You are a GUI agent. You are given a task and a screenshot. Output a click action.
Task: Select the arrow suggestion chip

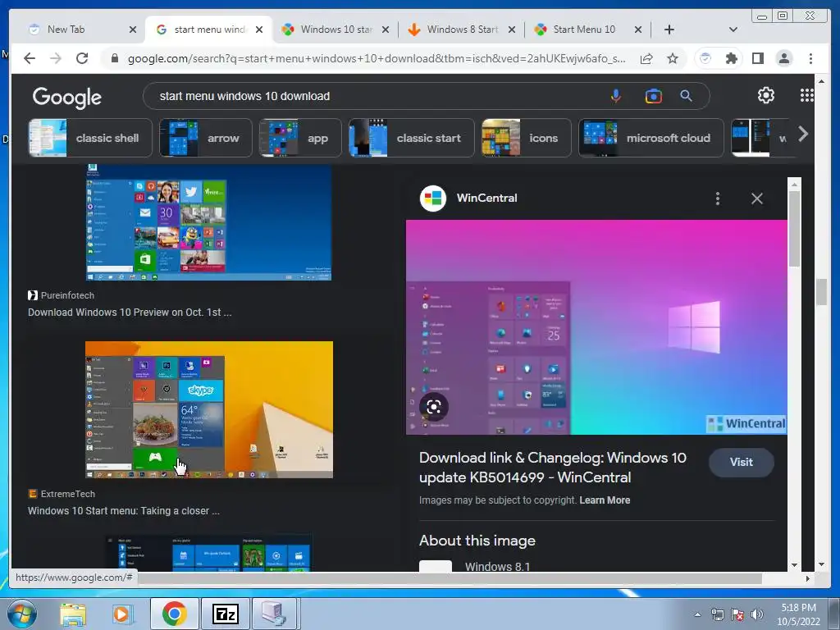click(206, 138)
